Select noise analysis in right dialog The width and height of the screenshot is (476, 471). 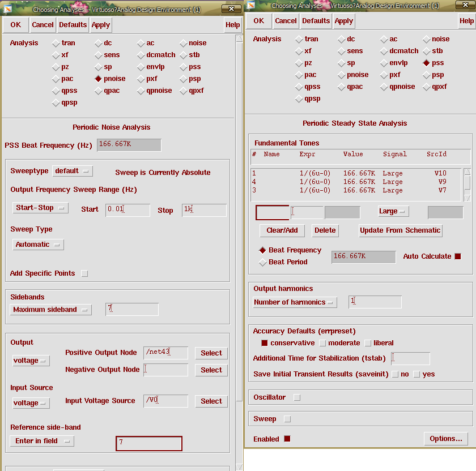(x=427, y=40)
